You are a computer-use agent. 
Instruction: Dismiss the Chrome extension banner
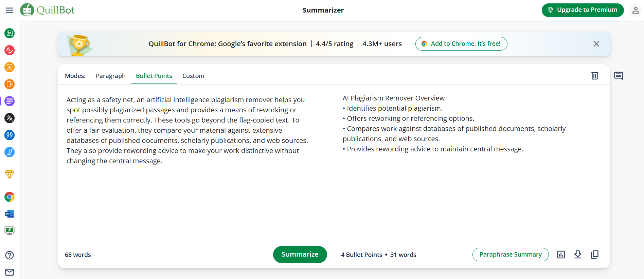point(596,44)
